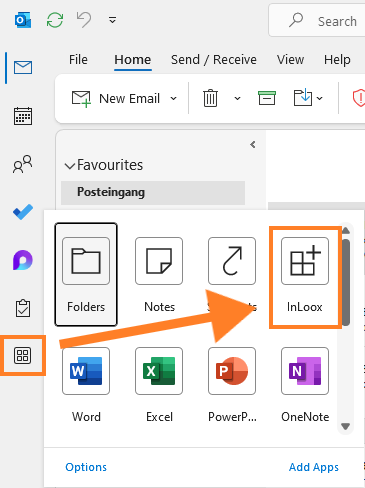This screenshot has width=365, height=488.
Task: Create a New Email
Action: coord(116,99)
